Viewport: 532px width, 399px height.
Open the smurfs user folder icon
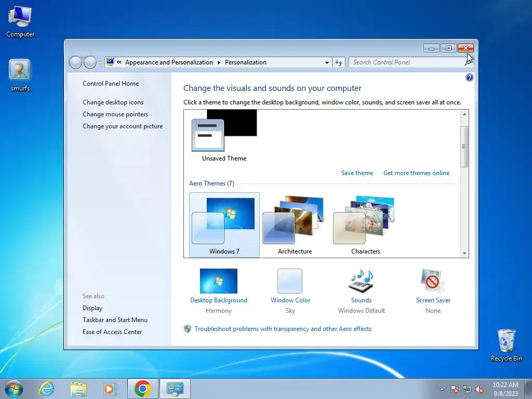pyautogui.click(x=20, y=75)
